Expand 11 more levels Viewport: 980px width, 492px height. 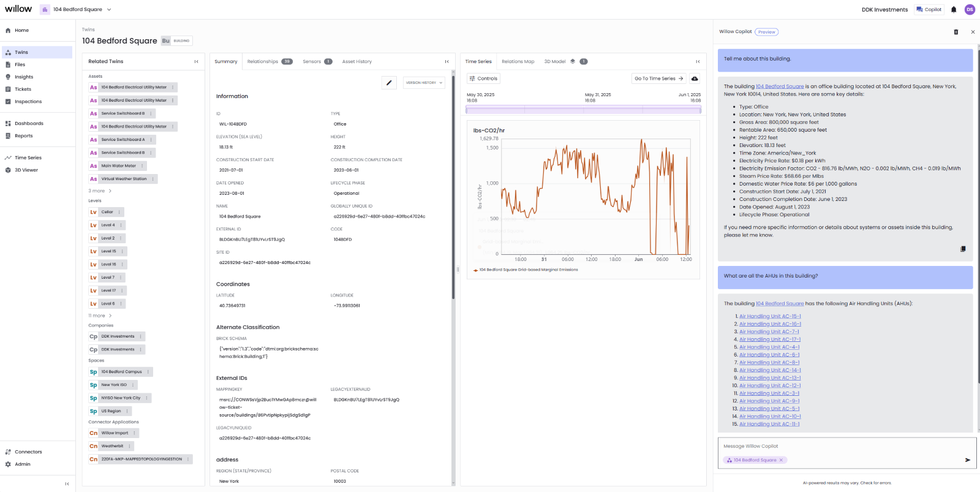tap(100, 316)
